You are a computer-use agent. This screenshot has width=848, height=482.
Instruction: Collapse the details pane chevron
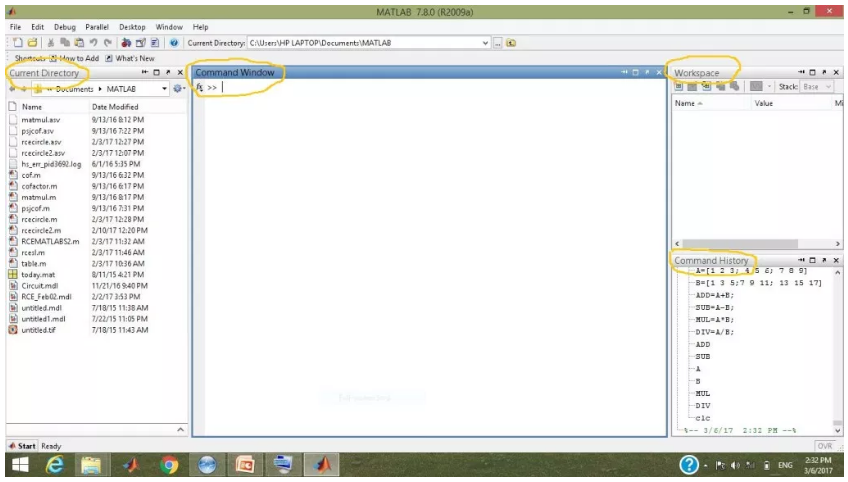(181, 430)
